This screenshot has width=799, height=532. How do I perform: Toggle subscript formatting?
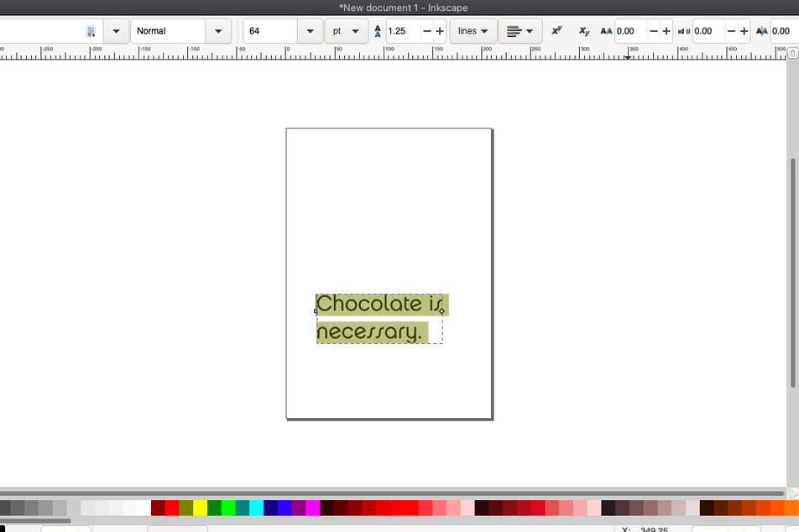click(584, 31)
